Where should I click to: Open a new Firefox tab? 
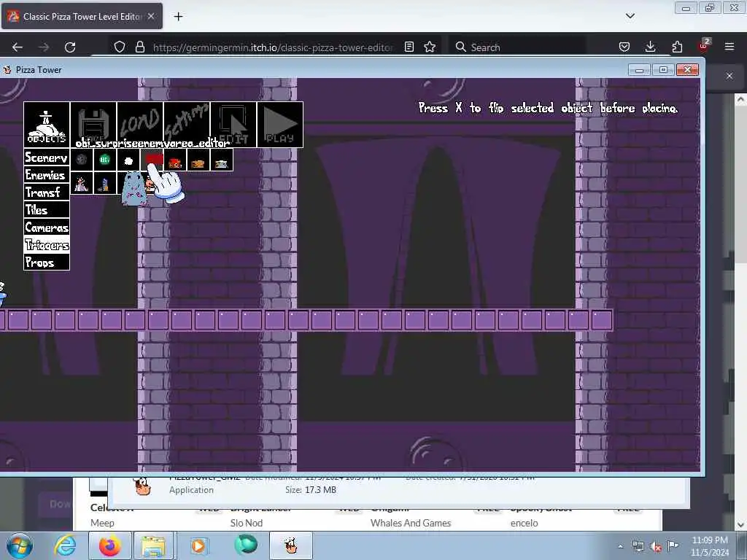(x=178, y=17)
